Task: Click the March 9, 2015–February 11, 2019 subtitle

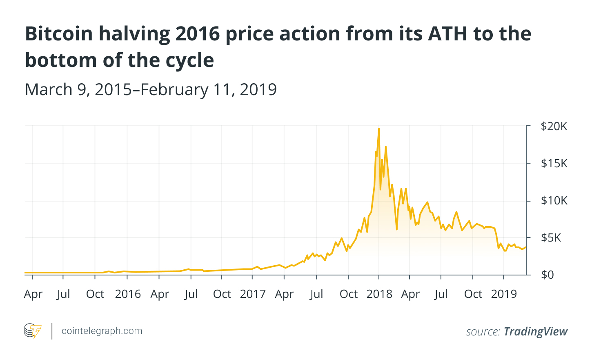Action: (151, 89)
